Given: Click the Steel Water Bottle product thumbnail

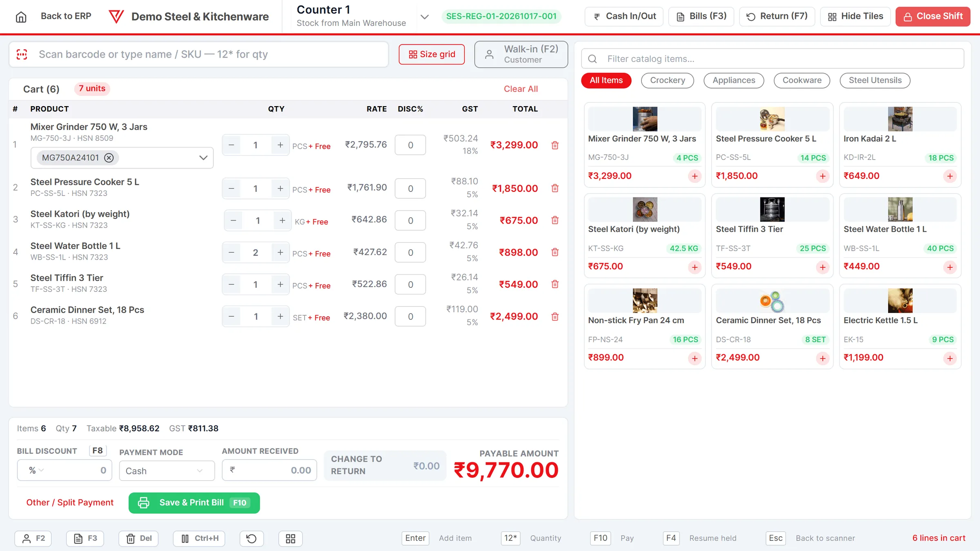Looking at the screenshot, I should point(900,209).
